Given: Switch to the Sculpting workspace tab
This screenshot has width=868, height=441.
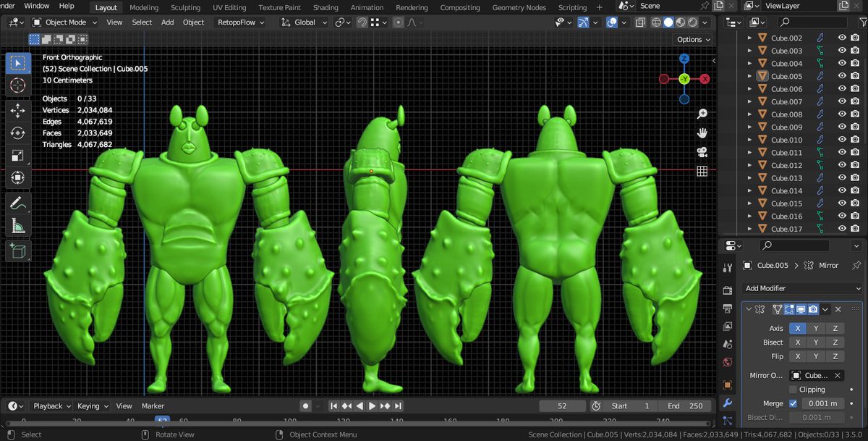Looking at the screenshot, I should tap(185, 7).
